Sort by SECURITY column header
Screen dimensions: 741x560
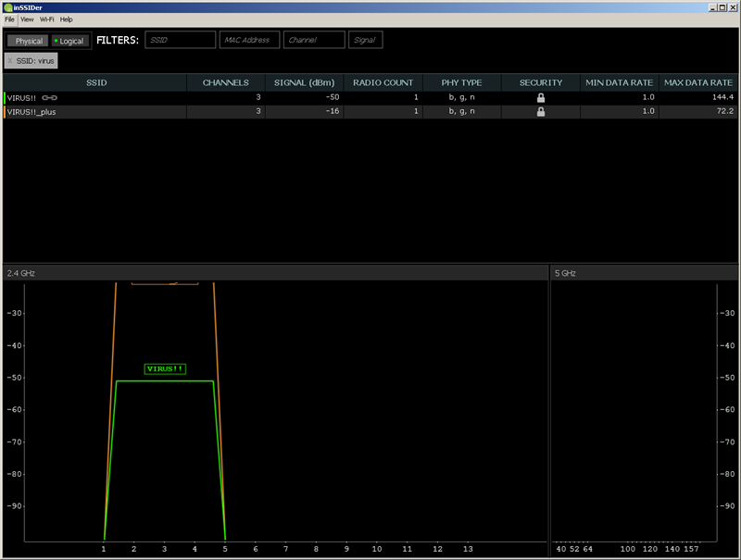(x=541, y=82)
